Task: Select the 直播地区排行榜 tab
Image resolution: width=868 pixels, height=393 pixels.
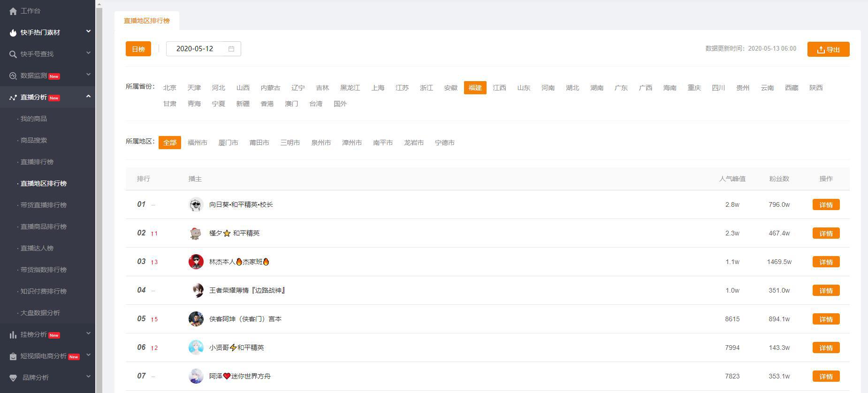Action: (x=147, y=21)
